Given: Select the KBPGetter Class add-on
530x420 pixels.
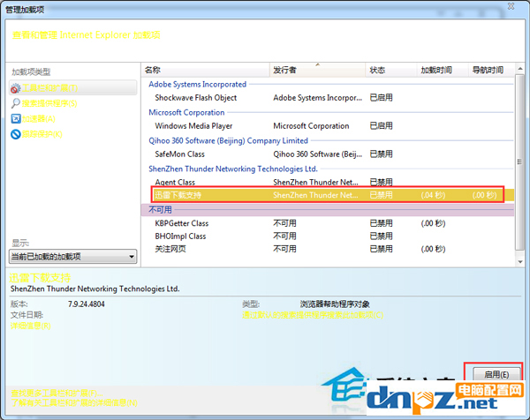Looking at the screenshot, I should coord(182,223).
